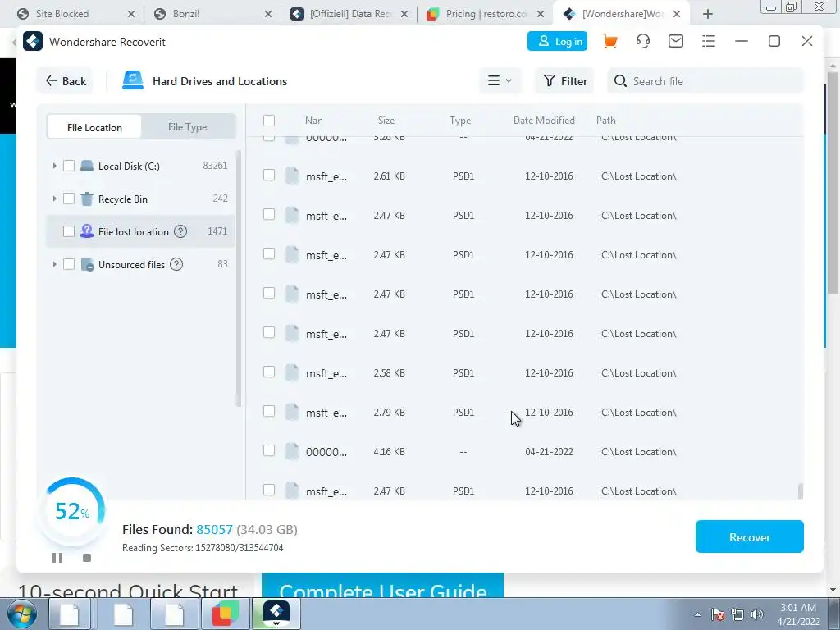This screenshot has height=630, width=840.
Task: Check the File lost location checkbox
Action: coord(69,231)
